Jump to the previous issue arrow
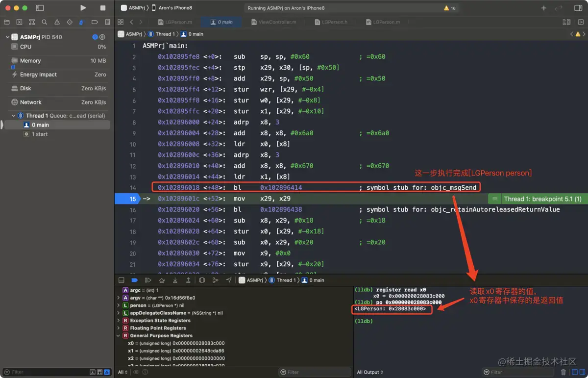Screen dimensions: 588x378 pos(571,34)
